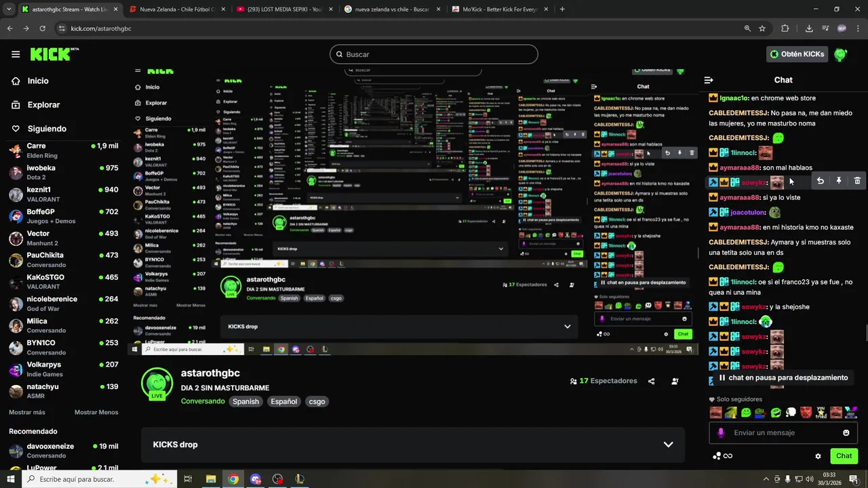This screenshot has width=868, height=488.
Task: Open the emoji picker smiley icon
Action: (846, 432)
